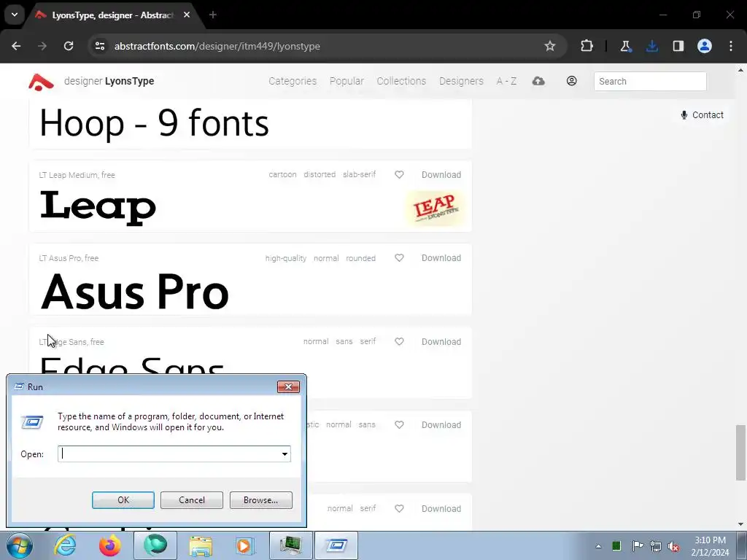Click the page vertical scrollbar thumb
The image size is (747, 560).
tap(740, 453)
